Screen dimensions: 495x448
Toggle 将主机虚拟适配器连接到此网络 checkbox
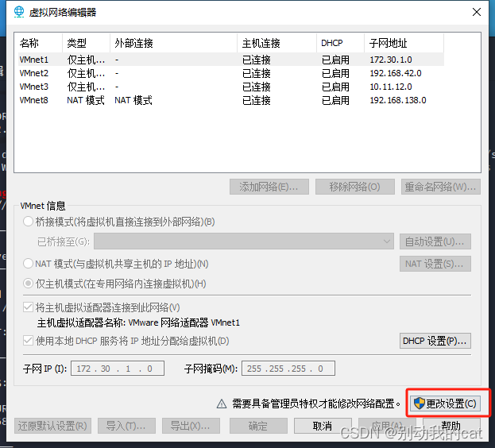(28, 307)
